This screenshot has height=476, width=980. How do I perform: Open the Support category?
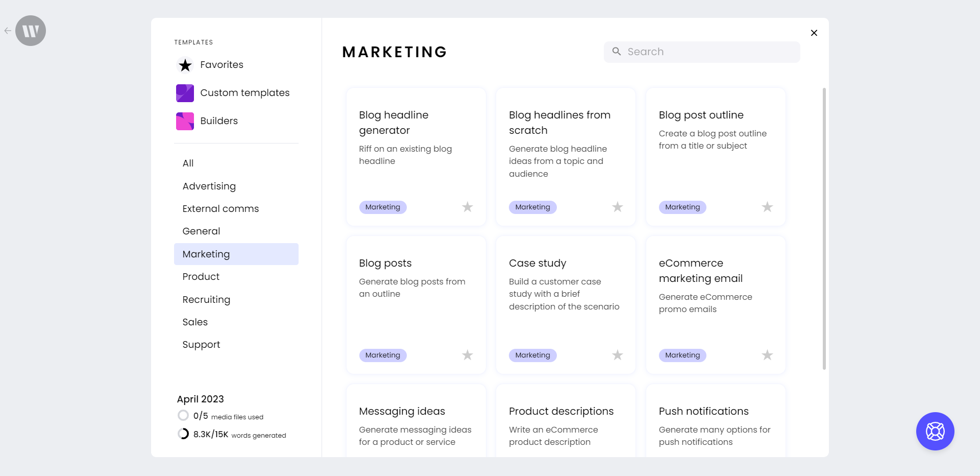click(236, 344)
